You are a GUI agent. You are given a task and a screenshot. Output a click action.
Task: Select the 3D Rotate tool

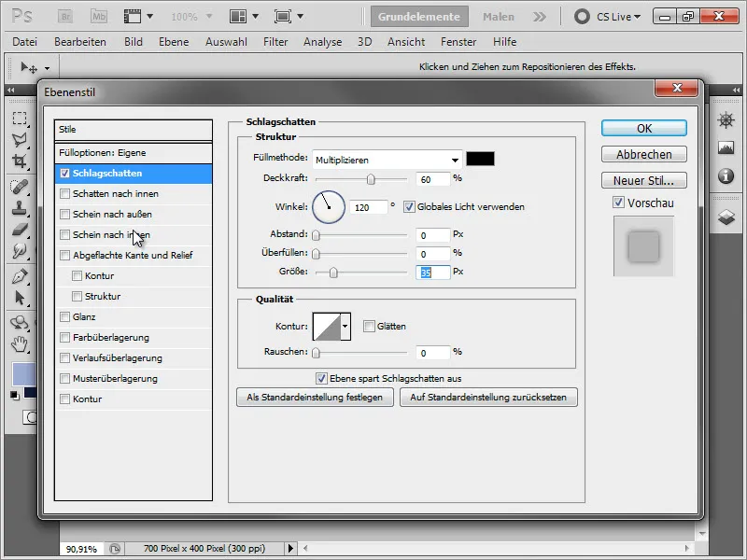click(20, 323)
